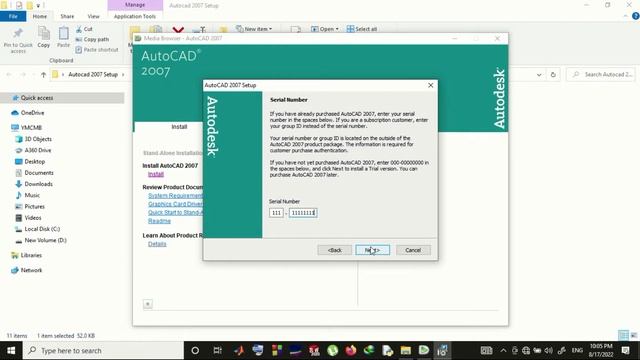Click the Next button in AutoCAD Setup
This screenshot has width=640, height=360.
point(372,250)
